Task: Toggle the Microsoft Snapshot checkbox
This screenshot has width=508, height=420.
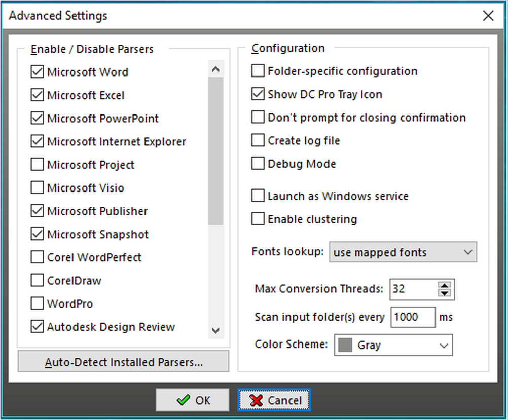Action: 37,234
